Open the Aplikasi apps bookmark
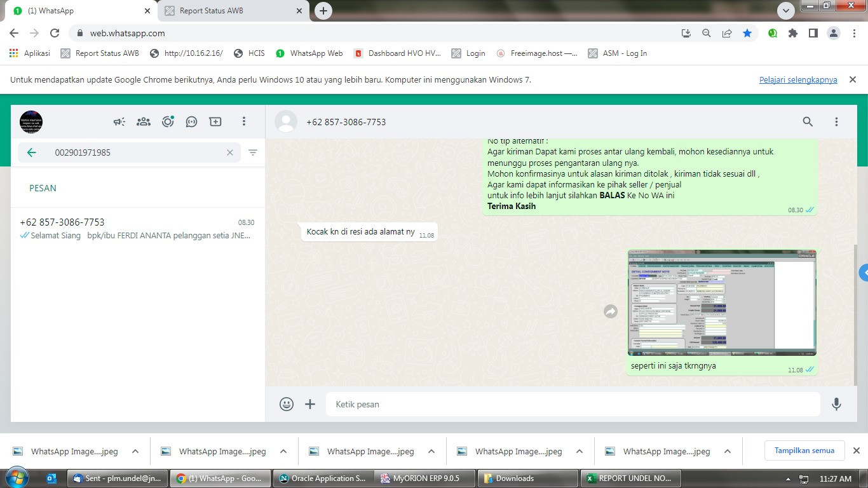 (30, 53)
